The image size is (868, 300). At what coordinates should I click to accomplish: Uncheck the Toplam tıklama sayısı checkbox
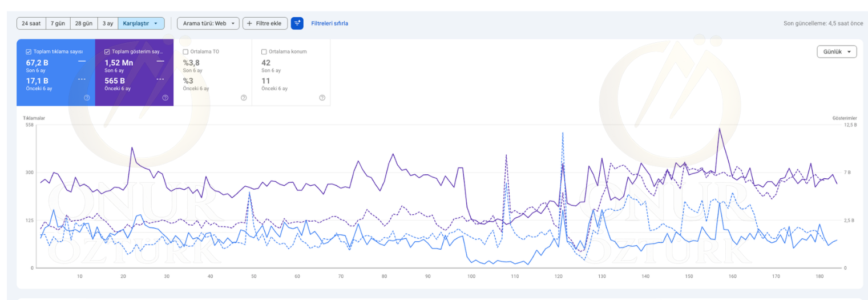tap(29, 51)
